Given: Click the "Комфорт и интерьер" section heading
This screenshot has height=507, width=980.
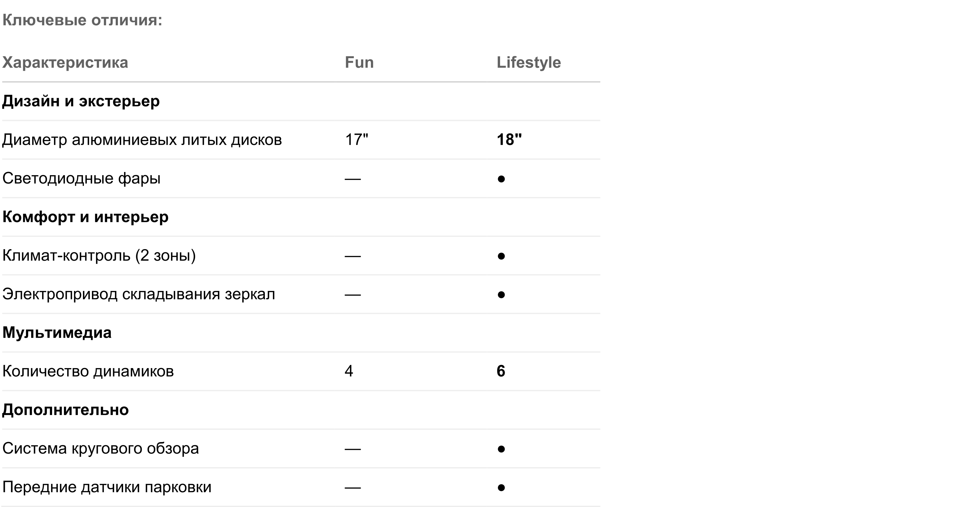Looking at the screenshot, I should coord(85,217).
